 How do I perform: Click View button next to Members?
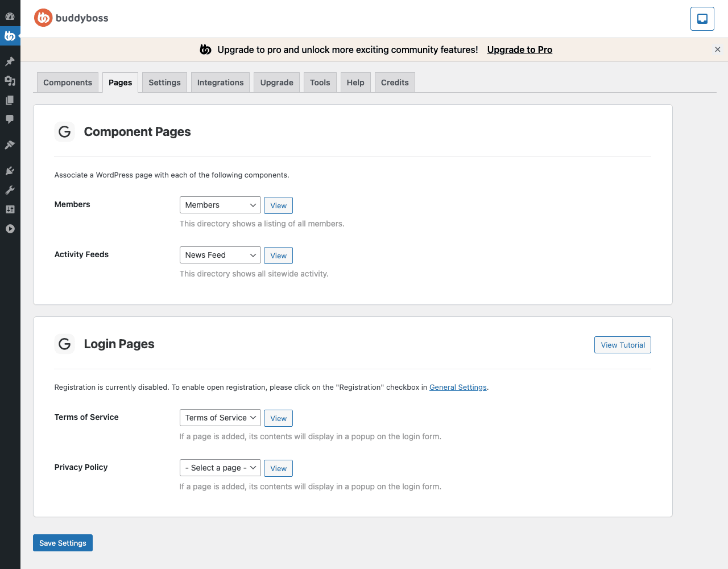pos(279,205)
